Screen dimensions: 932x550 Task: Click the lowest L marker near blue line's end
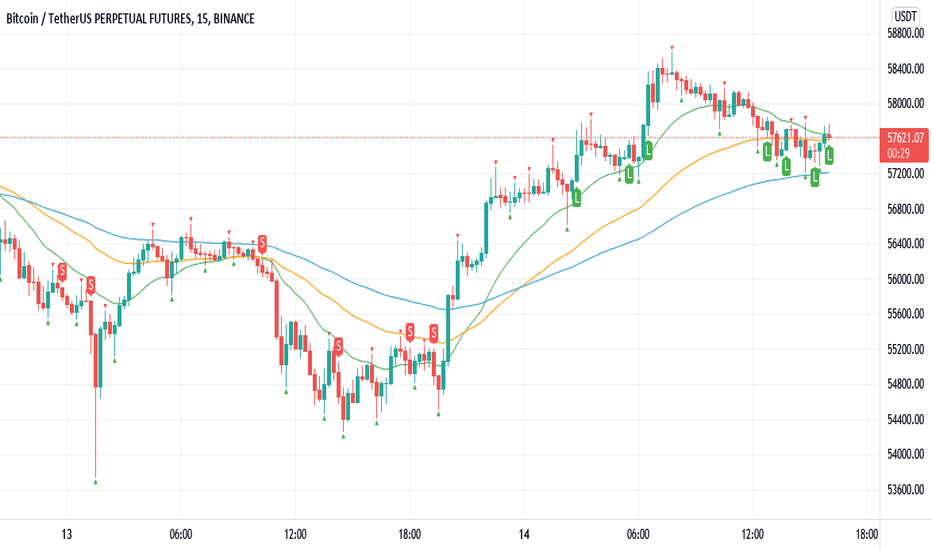pos(815,177)
